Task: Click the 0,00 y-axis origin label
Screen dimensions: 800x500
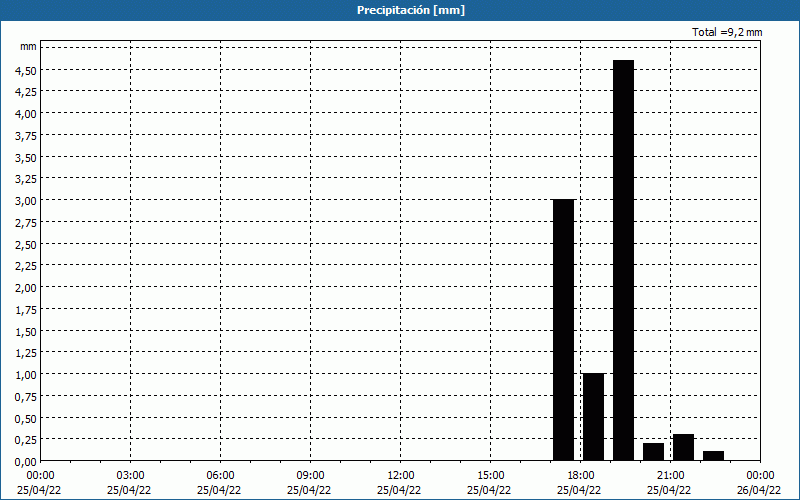Action: [x=26, y=462]
